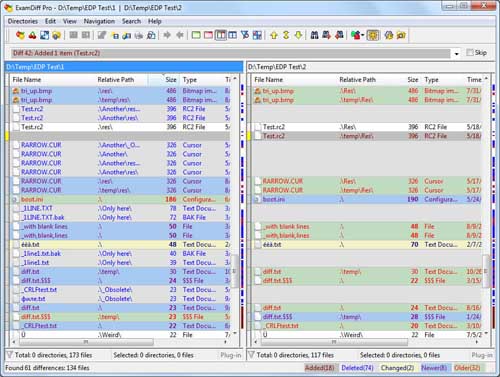The width and height of the screenshot is (500, 377).
Task: Click the left pane Plug-in status button
Action: [230, 355]
